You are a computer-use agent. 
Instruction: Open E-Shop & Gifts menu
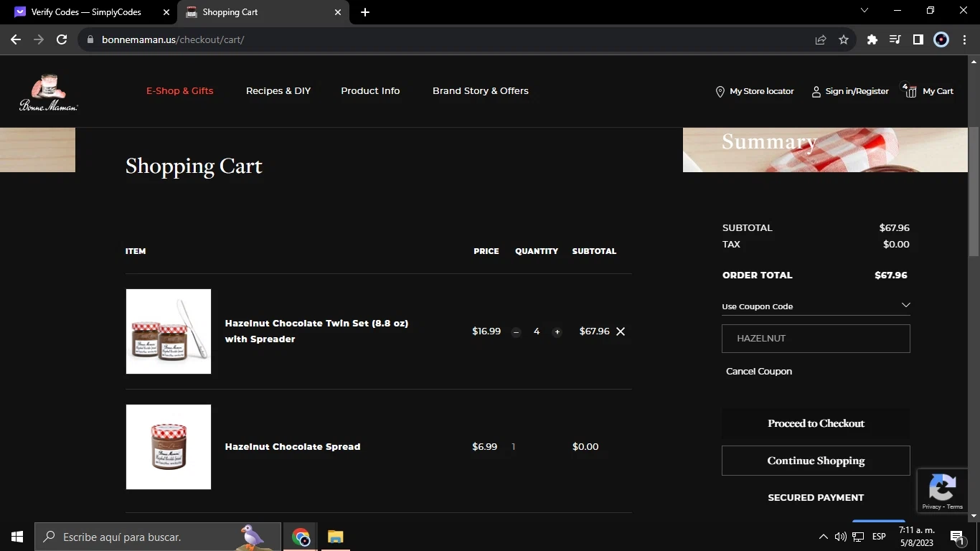tap(180, 91)
